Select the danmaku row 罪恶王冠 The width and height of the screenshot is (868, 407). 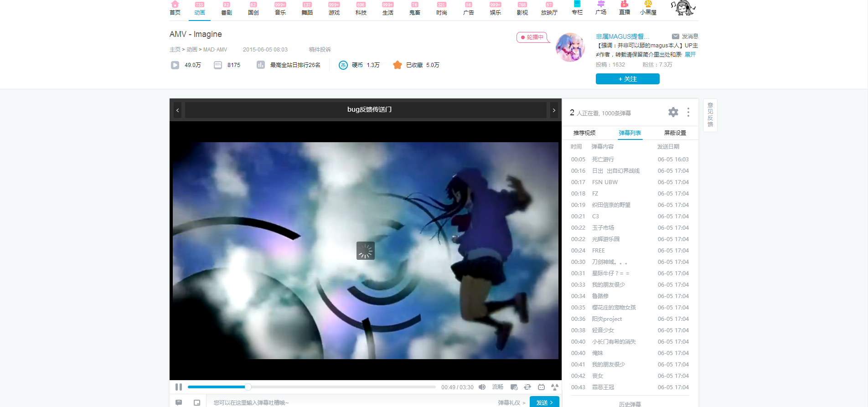pyautogui.click(x=630, y=387)
